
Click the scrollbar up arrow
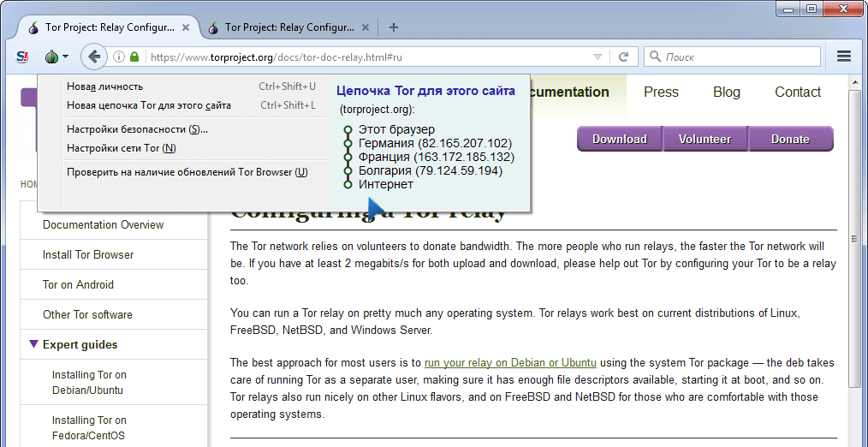pos(854,82)
